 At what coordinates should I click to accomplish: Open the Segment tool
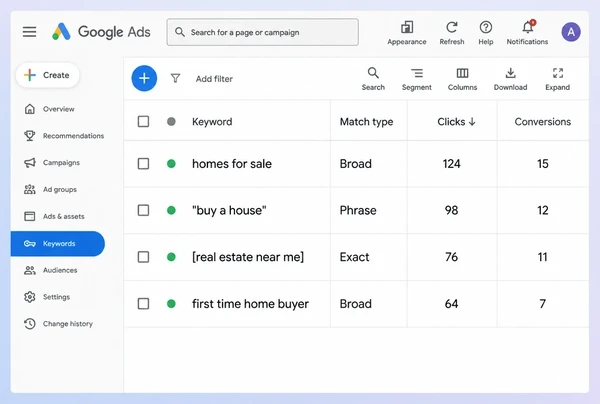coord(416,79)
